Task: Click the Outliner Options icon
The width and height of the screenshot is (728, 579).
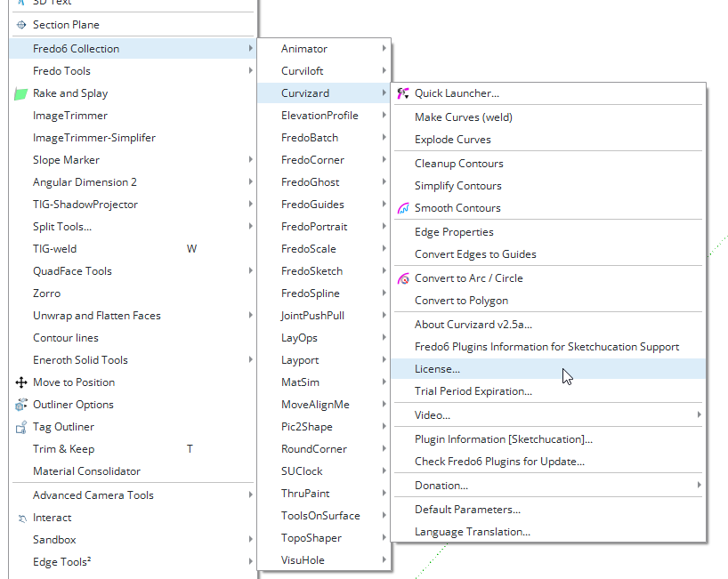Action: point(21,405)
